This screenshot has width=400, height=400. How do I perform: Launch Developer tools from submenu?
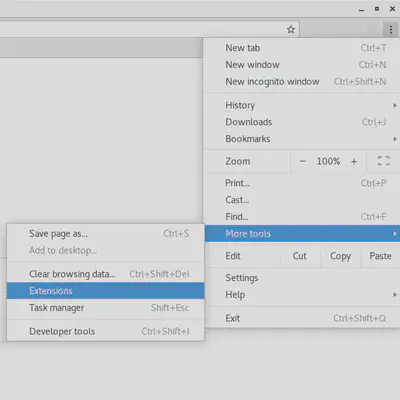pyautogui.click(x=105, y=331)
